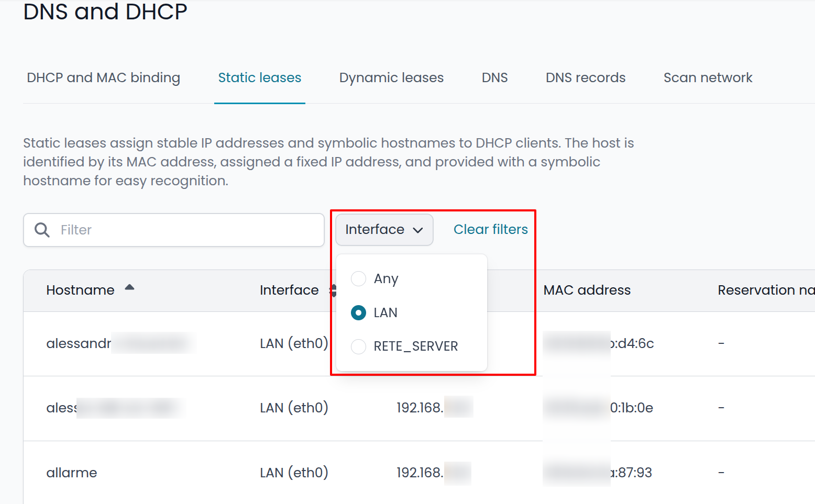The width and height of the screenshot is (815, 504).
Task: Sort by Hostname ascending arrow icon
Action: tap(129, 287)
